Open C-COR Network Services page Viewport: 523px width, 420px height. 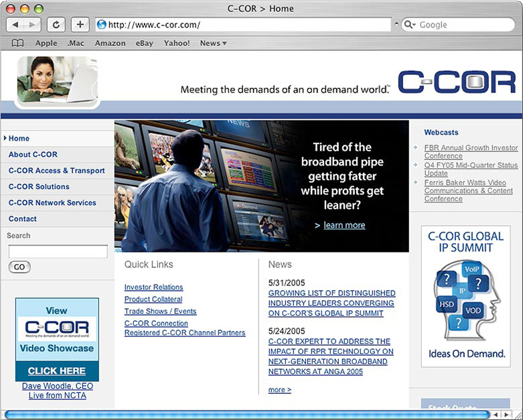coord(52,203)
